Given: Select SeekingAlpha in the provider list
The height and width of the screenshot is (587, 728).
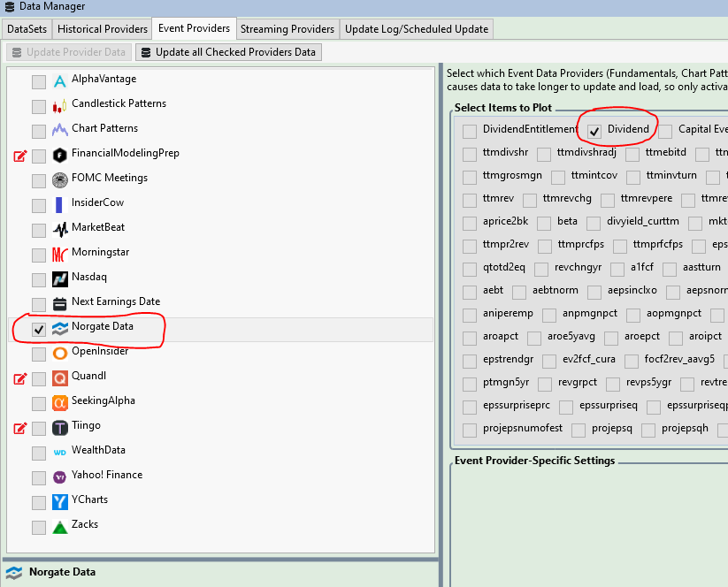Looking at the screenshot, I should click(x=103, y=400).
